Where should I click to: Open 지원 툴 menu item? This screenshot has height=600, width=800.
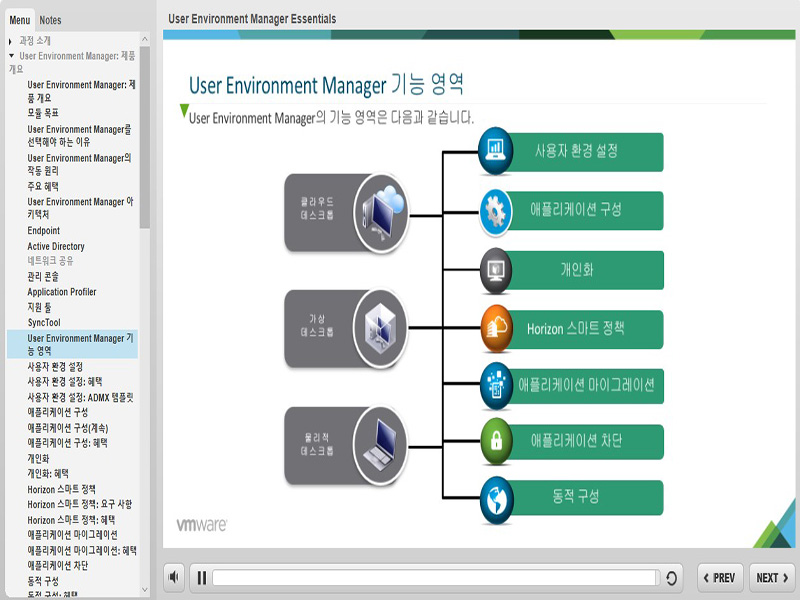(x=39, y=307)
